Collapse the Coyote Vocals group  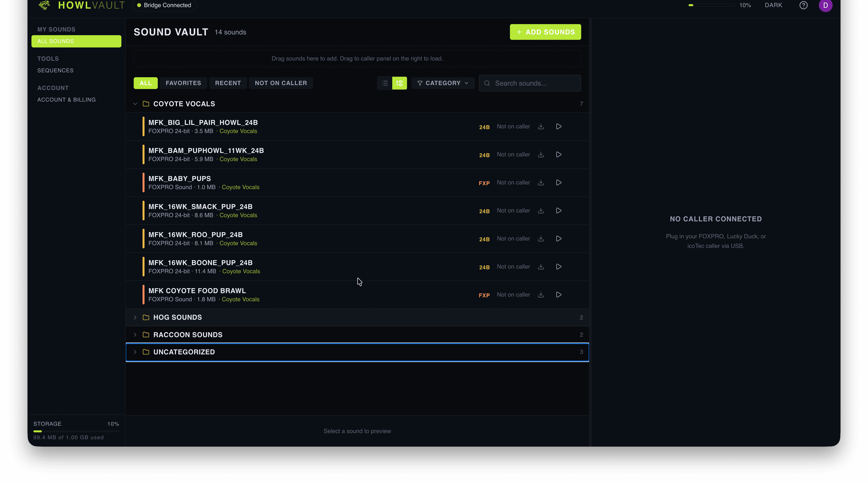point(135,104)
